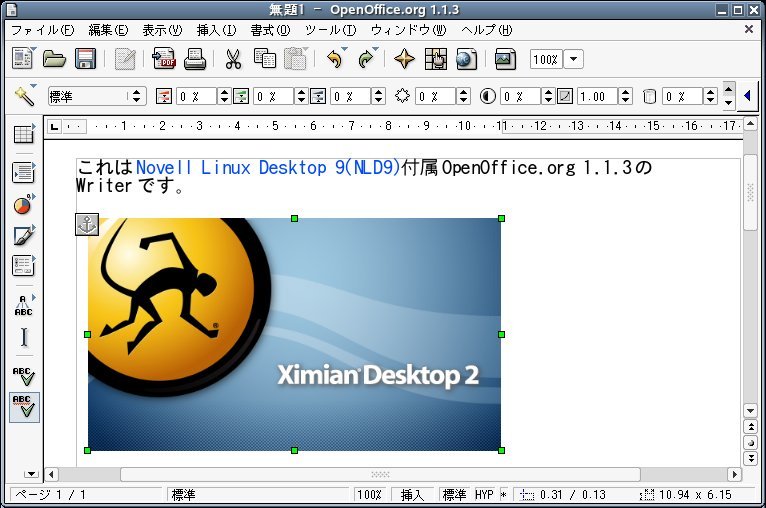Change graphics mode 標準 combo box

point(97,96)
